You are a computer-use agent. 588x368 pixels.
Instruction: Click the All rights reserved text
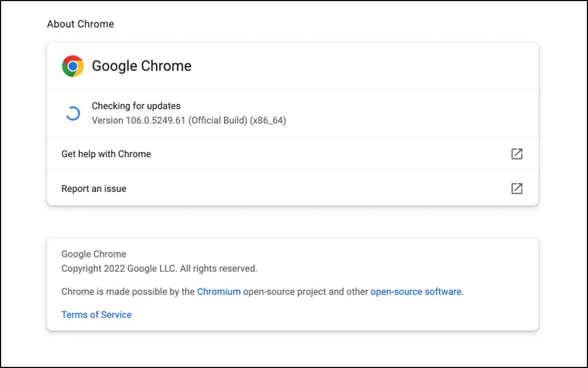[218, 269]
